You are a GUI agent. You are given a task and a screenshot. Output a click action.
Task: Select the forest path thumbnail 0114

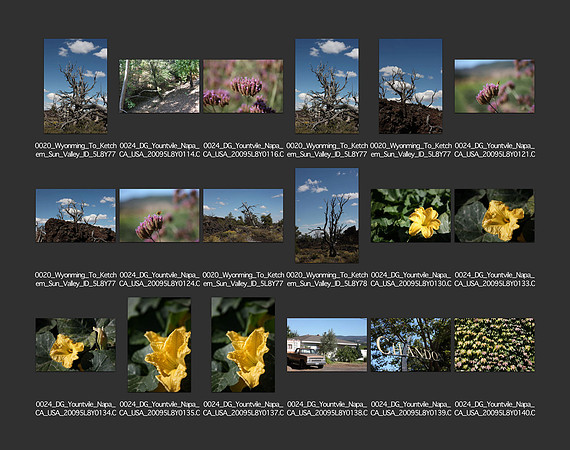(159, 86)
